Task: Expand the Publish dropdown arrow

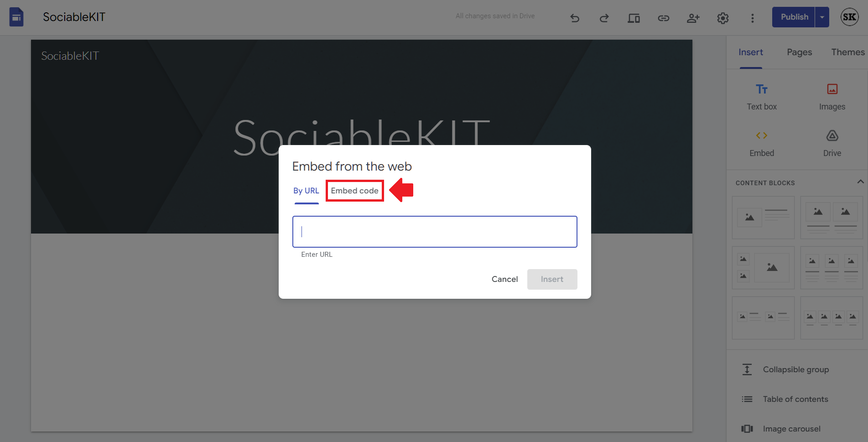Action: pos(822,17)
